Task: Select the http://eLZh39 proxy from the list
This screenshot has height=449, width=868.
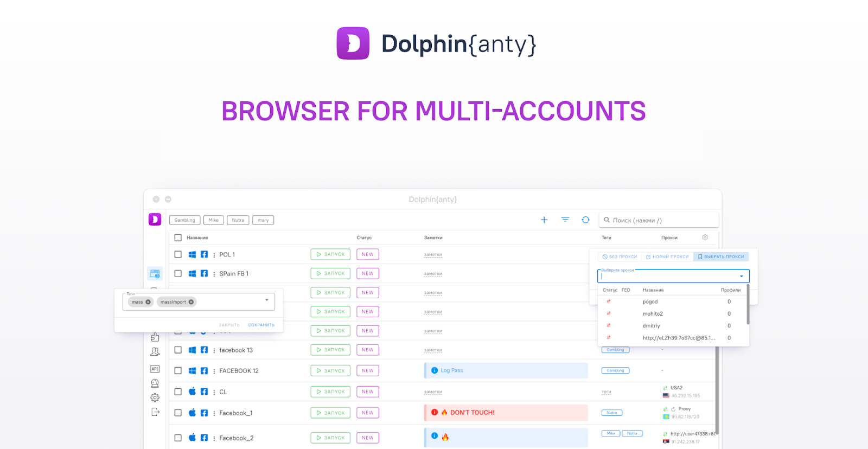Action: coord(672,338)
